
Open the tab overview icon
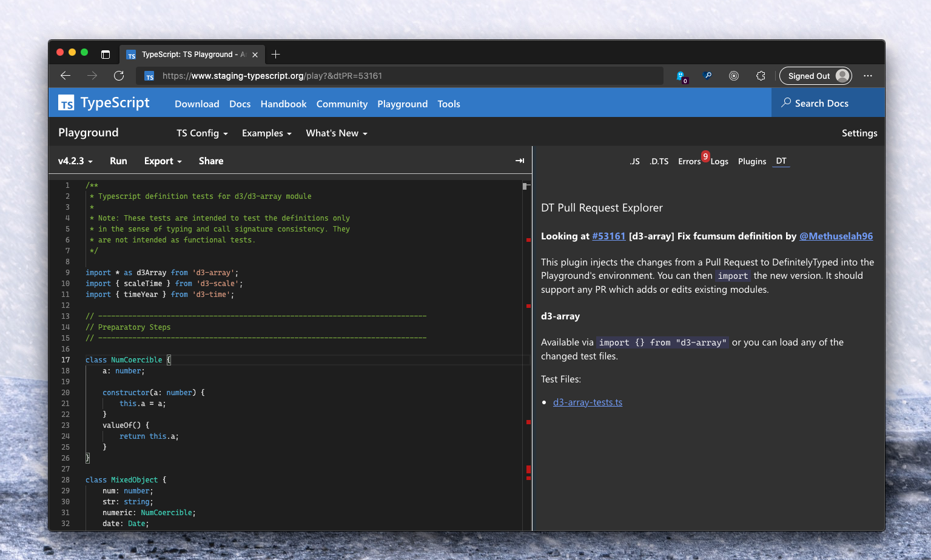click(106, 55)
